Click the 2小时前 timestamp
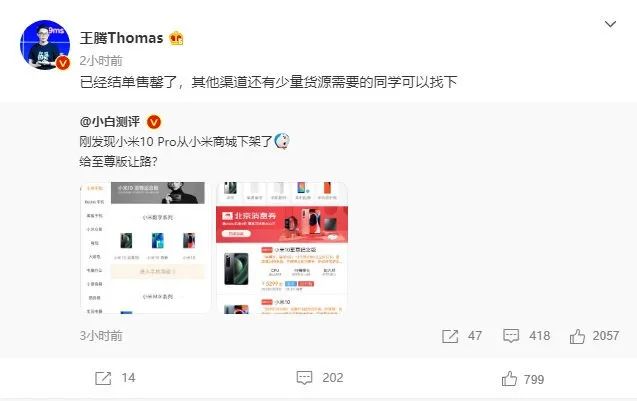Image resolution: width=637 pixels, height=401 pixels. point(101,61)
